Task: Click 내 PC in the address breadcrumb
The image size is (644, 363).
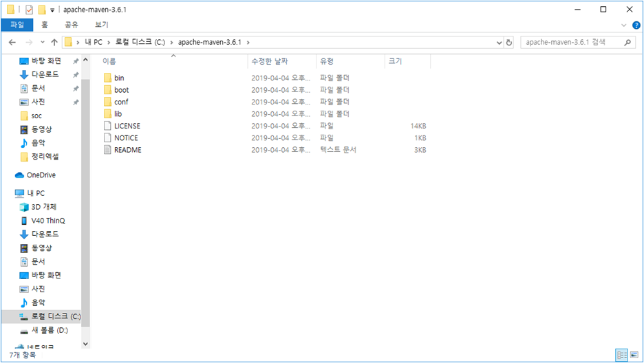Action: pos(94,42)
